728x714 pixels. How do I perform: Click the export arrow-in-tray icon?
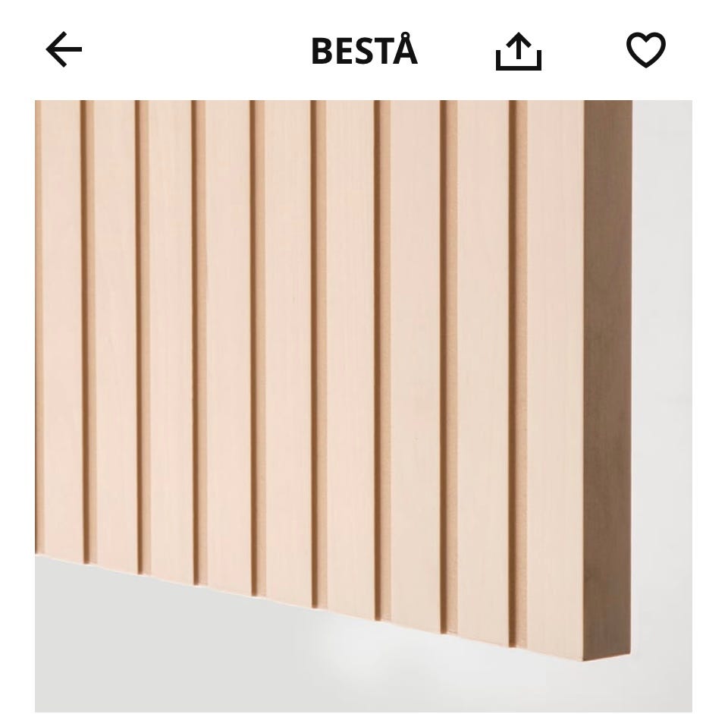coord(519,51)
